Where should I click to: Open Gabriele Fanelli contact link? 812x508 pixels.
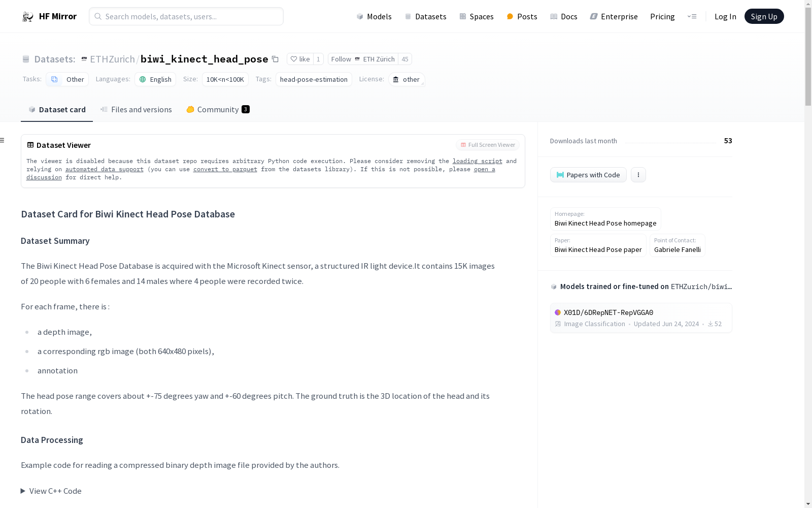click(678, 245)
